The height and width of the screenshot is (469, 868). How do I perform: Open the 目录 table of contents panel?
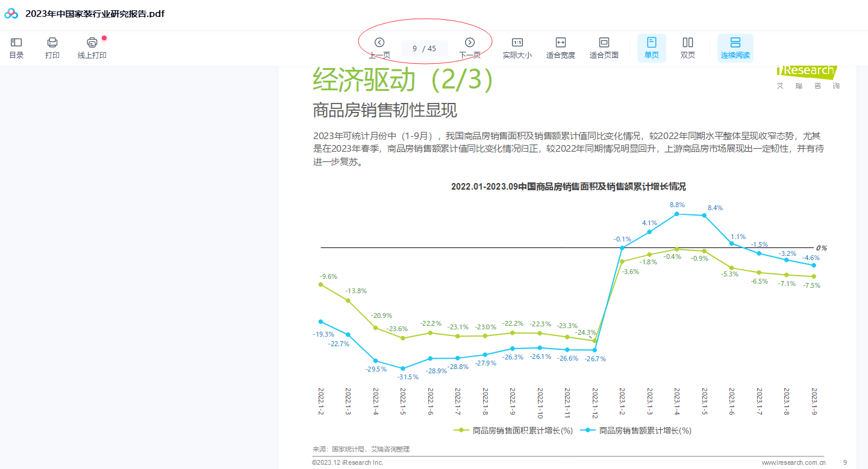coord(16,48)
